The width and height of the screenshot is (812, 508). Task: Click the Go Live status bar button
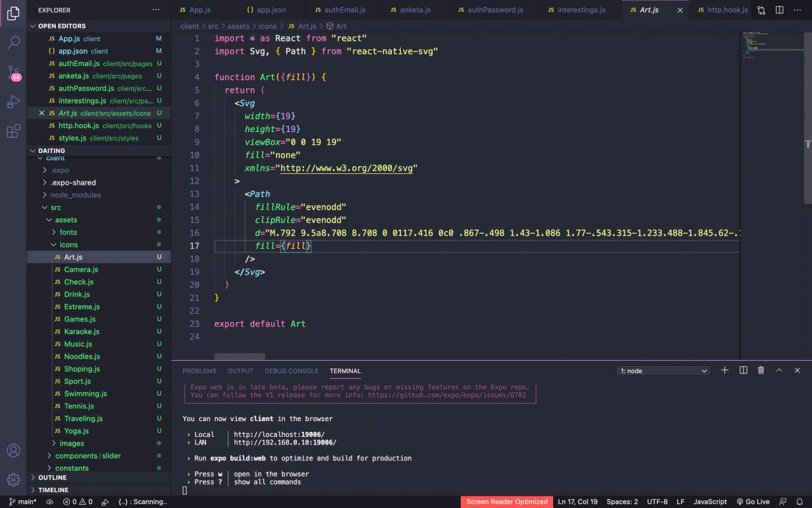point(753,502)
